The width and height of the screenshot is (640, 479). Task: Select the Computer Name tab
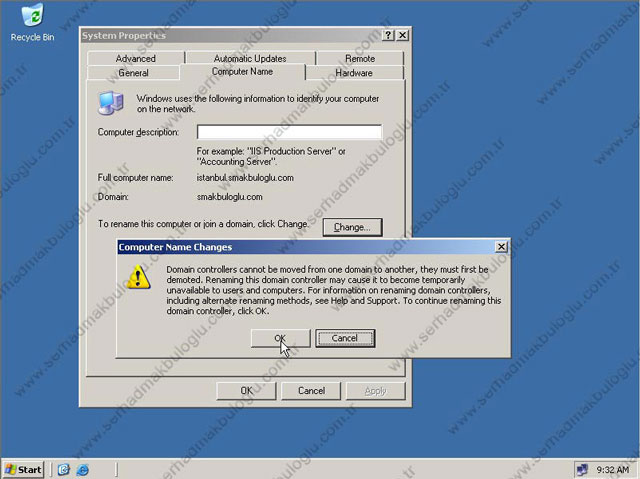coord(242,71)
